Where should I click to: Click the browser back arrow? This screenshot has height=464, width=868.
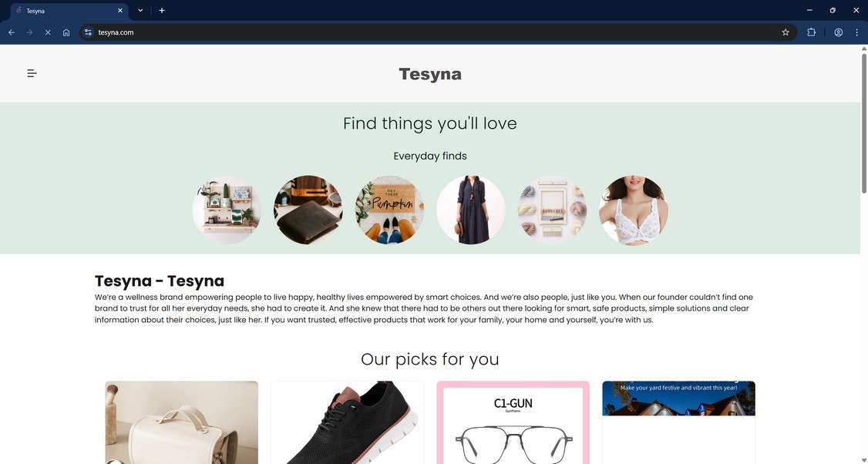[x=12, y=32]
